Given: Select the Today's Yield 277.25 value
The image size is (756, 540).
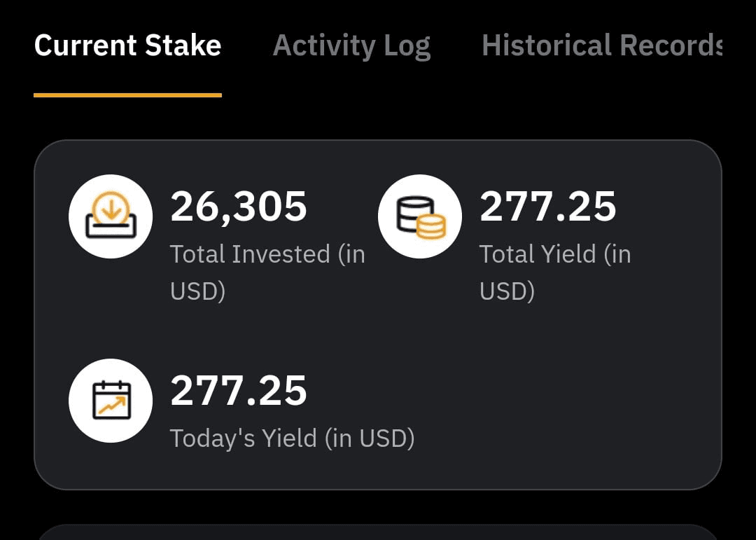Looking at the screenshot, I should [239, 390].
